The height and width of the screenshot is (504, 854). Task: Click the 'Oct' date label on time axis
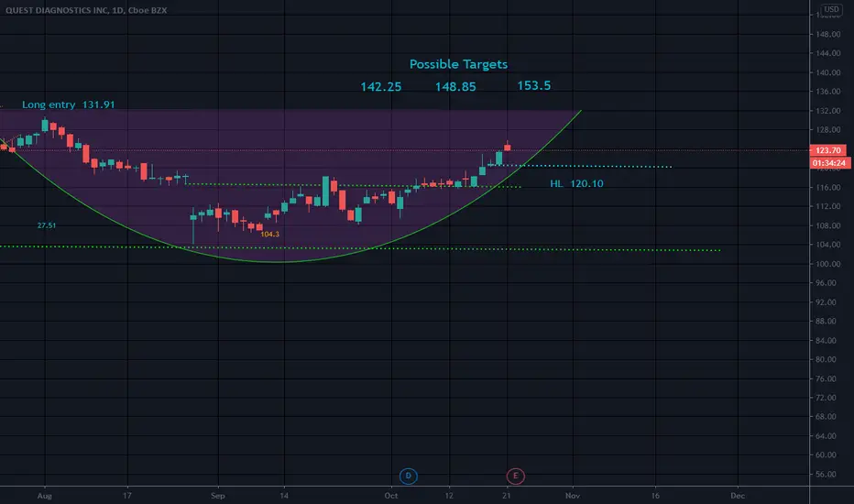(391, 496)
